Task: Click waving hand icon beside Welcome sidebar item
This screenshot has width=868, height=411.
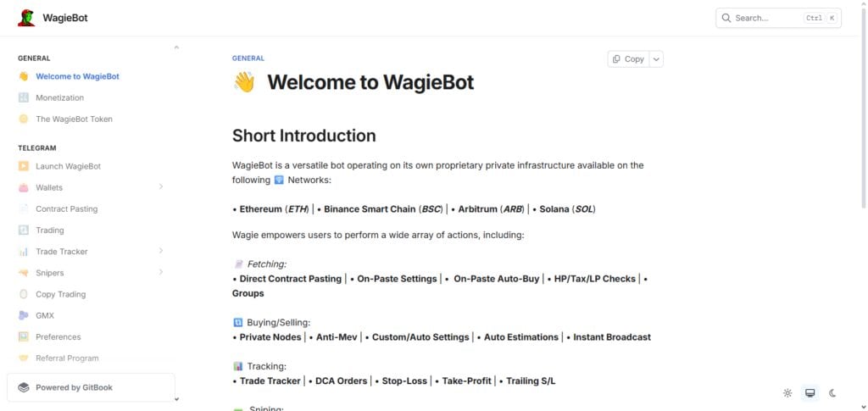Action: (x=23, y=76)
